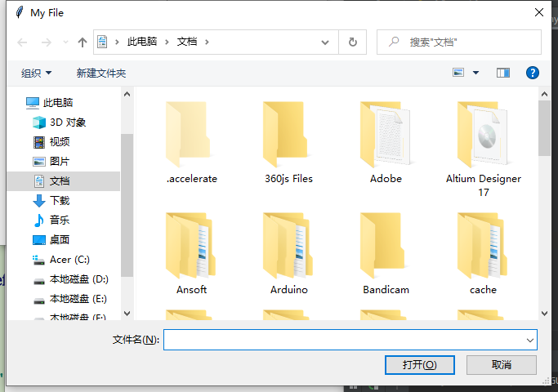Expand the chevron after 文档 in breadcrumb

(x=207, y=42)
